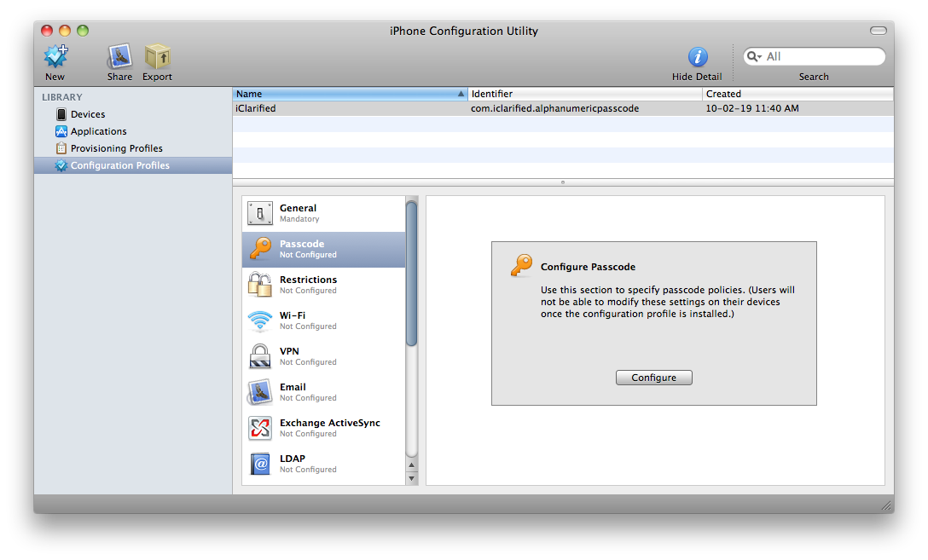Viewport: 928px width, 560px height.
Task: Toggle Hide Detail info icon
Action: coord(698,57)
